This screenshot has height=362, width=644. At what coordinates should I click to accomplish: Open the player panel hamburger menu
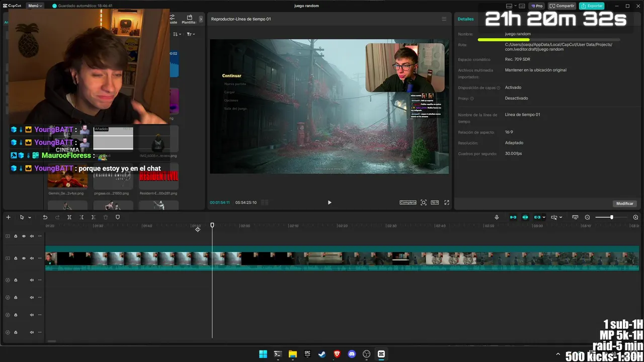(x=444, y=19)
